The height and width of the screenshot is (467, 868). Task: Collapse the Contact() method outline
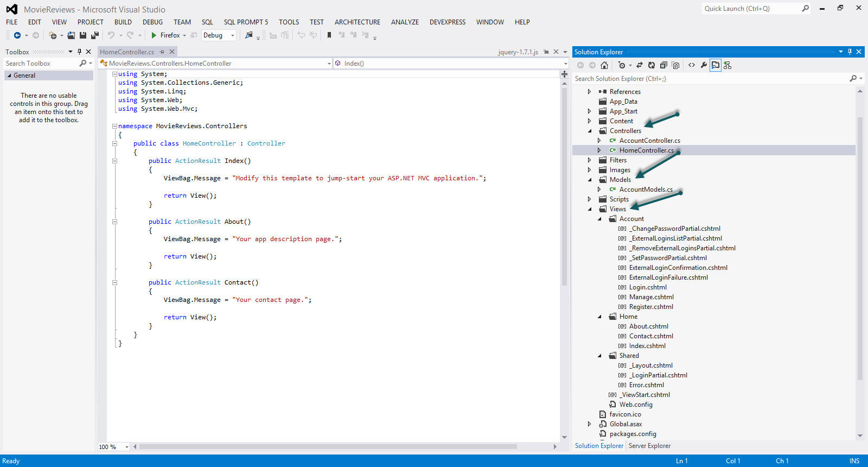pyautogui.click(x=114, y=282)
